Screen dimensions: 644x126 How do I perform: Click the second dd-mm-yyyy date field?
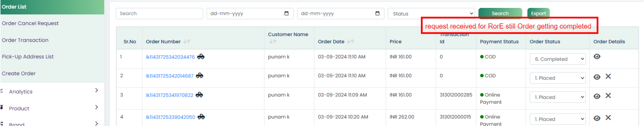[x=340, y=13]
